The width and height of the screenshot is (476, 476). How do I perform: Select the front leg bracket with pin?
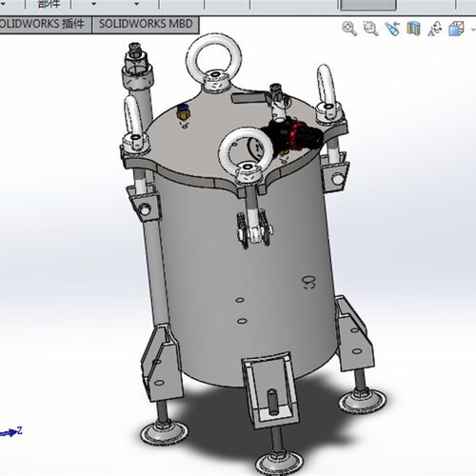click(x=270, y=391)
